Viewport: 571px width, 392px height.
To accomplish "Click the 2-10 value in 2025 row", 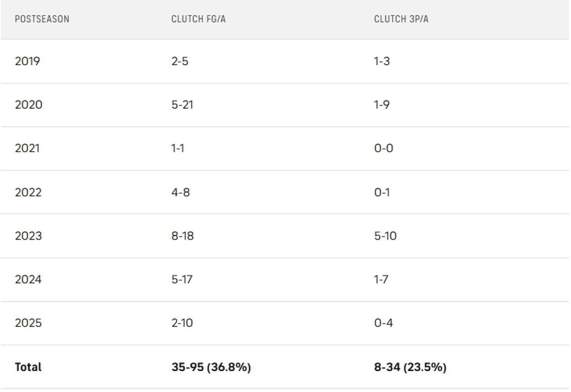I will [182, 323].
